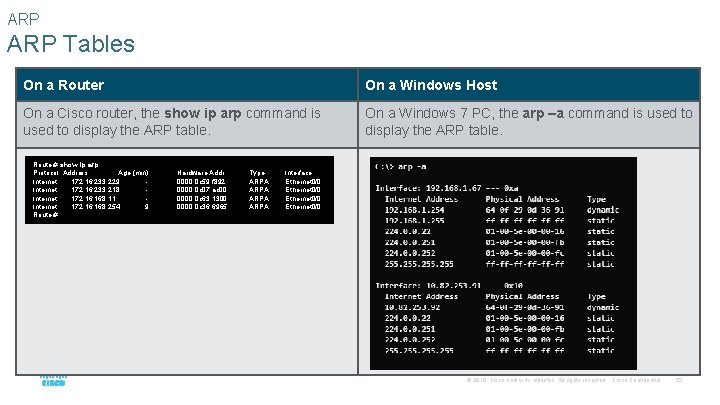The width and height of the screenshot is (720, 405).
Task: Click the slide page number in footer
Action: pyautogui.click(x=679, y=380)
